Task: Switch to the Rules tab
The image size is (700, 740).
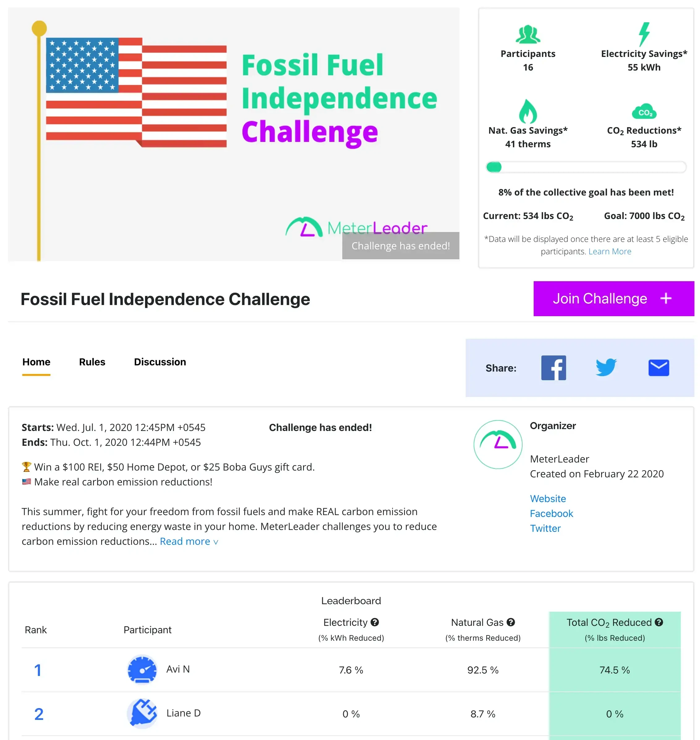Action: click(92, 362)
